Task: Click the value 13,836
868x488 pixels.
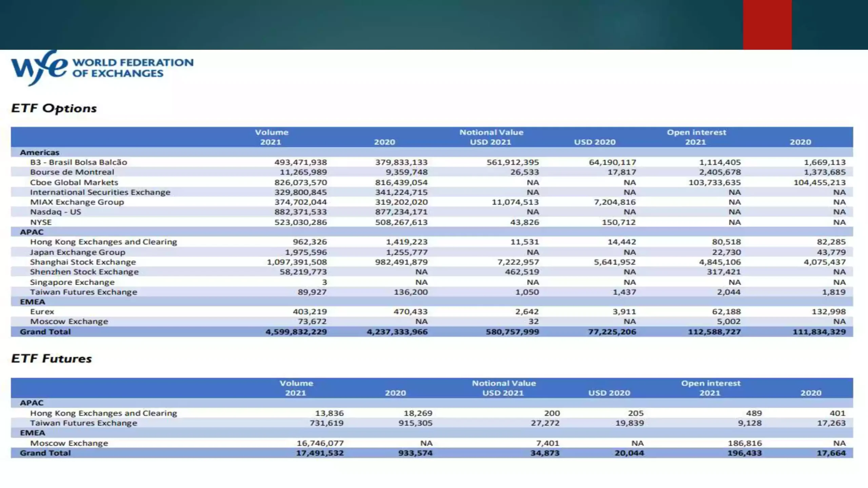Action: coord(330,413)
